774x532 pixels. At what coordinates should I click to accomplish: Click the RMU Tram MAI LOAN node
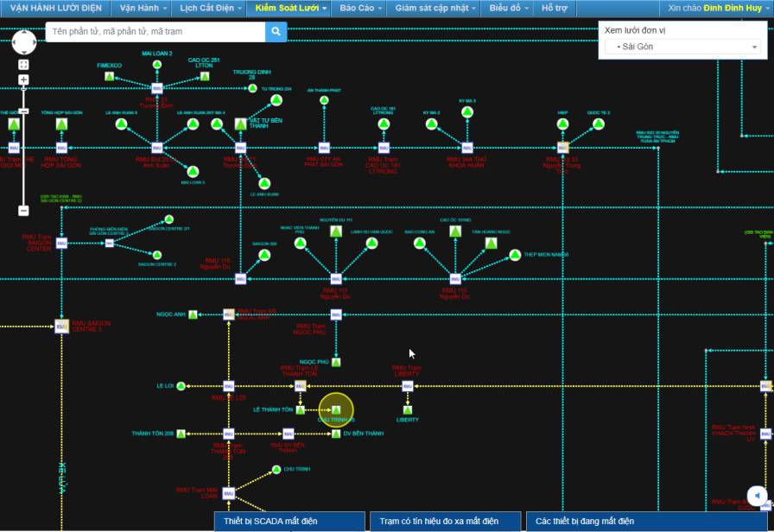coord(229,493)
